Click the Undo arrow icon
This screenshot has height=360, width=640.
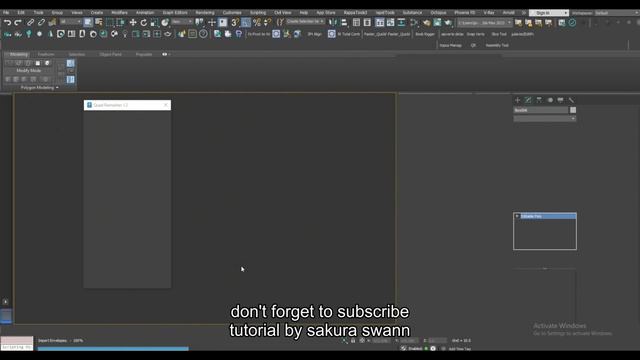point(7,22)
